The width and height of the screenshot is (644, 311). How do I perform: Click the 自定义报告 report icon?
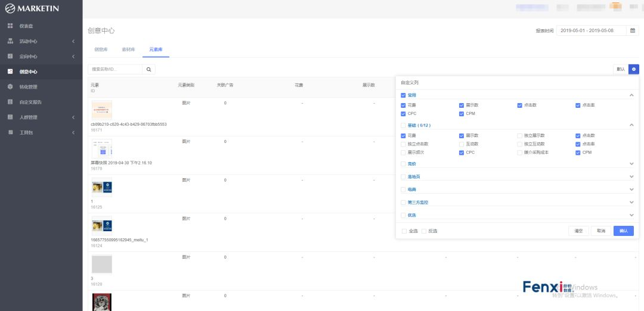click(10, 102)
